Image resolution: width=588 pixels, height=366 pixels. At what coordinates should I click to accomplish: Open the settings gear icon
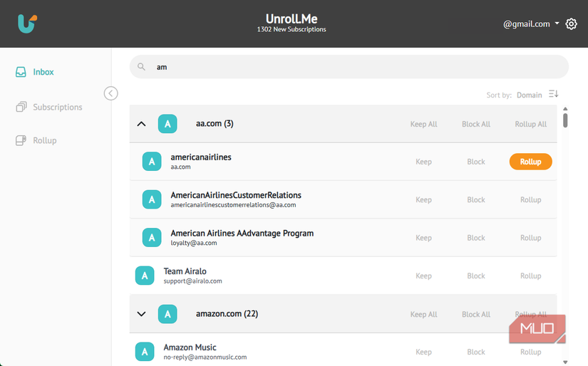[571, 24]
